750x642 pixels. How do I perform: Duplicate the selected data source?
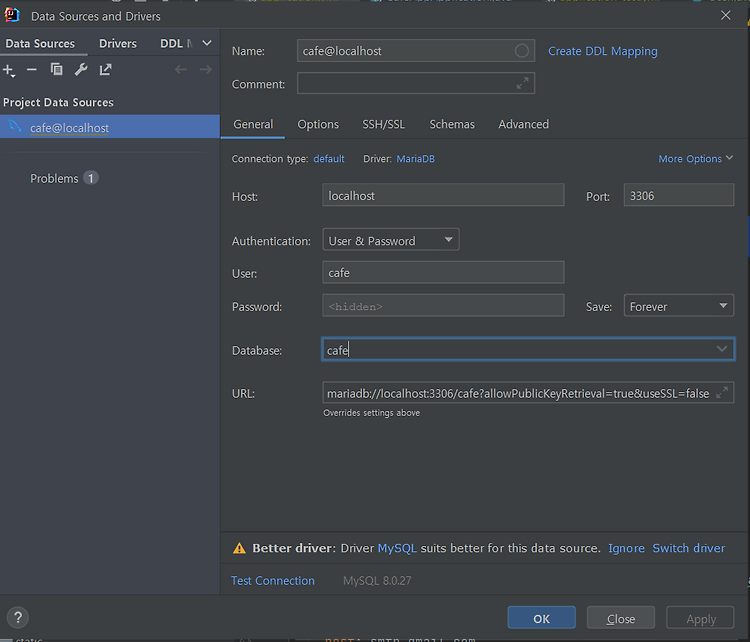(x=56, y=70)
